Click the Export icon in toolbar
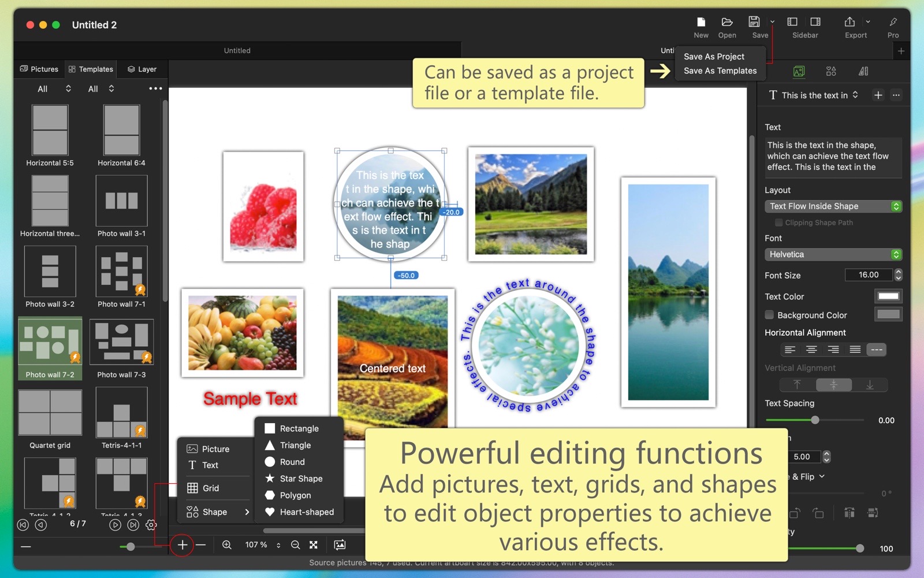924x578 pixels. coord(850,23)
